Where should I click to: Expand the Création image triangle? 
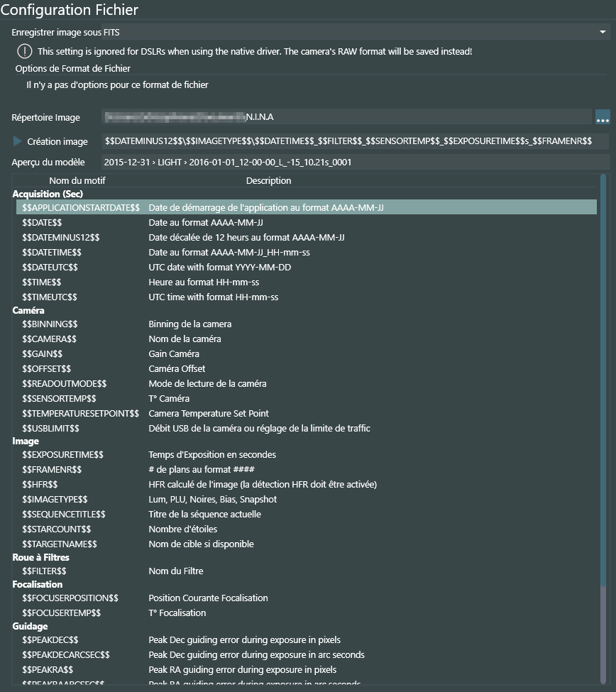point(18,141)
